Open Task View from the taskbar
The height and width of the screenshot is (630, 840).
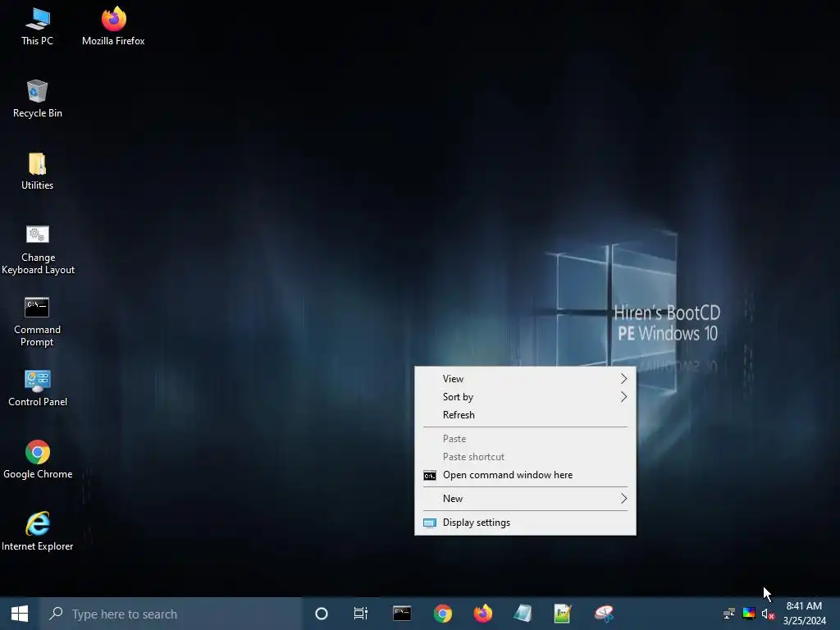pyautogui.click(x=361, y=614)
